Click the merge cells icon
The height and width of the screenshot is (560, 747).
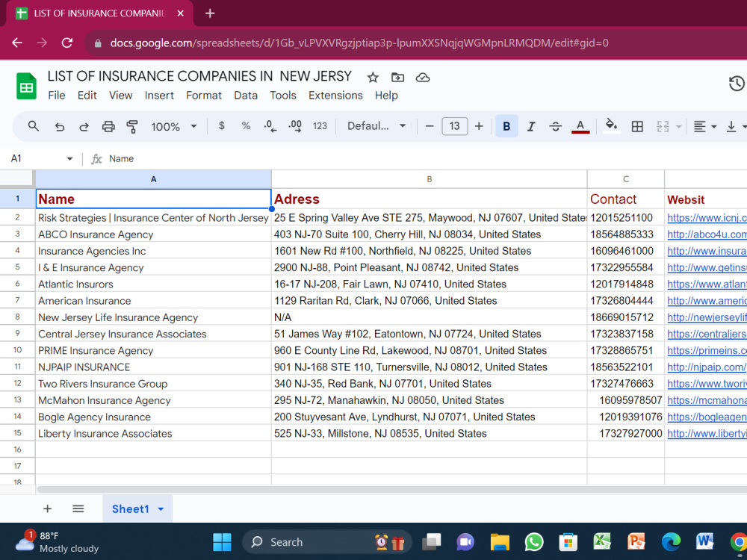[x=663, y=126]
